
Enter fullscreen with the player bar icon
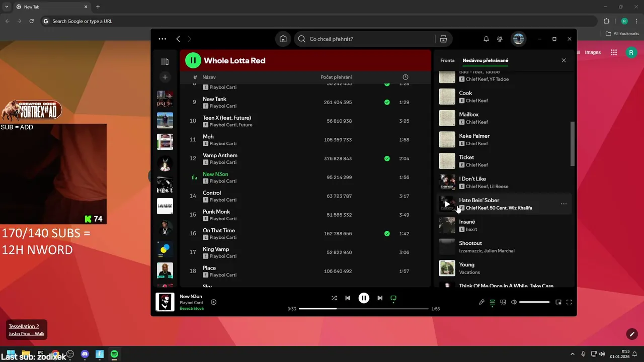(569, 302)
